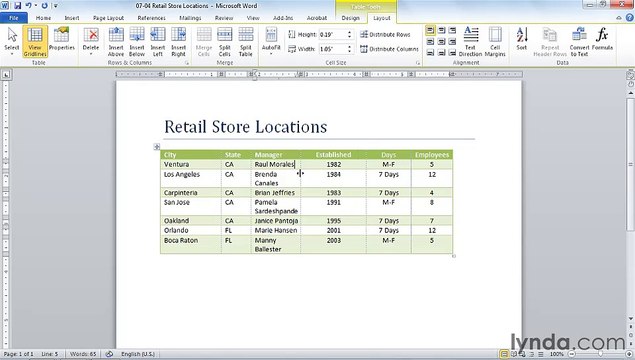This screenshot has height=360, width=635.
Task: Click the Save icon in Quick Access Toolbar
Action: (x=17, y=6)
